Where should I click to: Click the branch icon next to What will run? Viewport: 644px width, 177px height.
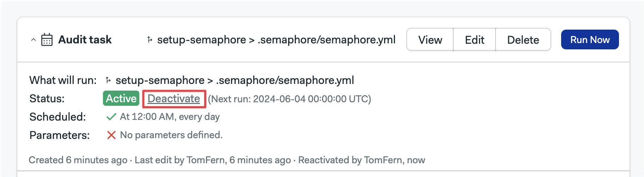pyautogui.click(x=108, y=80)
